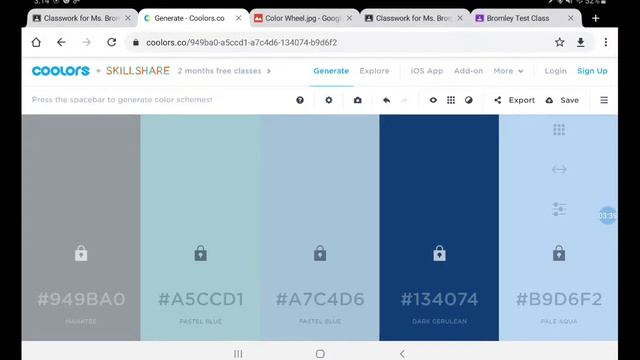The height and width of the screenshot is (360, 640).
Task: Click the #A7C4D6 hex code
Action: [x=320, y=299]
